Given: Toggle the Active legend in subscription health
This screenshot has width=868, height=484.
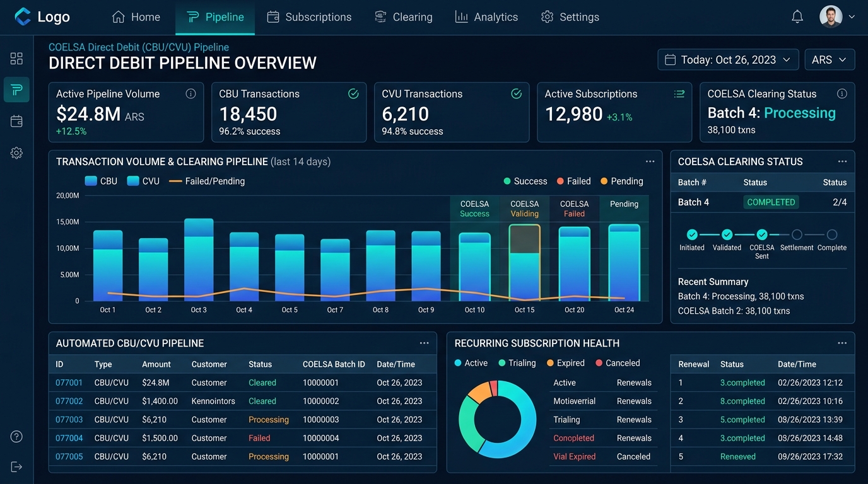Looking at the screenshot, I should (471, 363).
